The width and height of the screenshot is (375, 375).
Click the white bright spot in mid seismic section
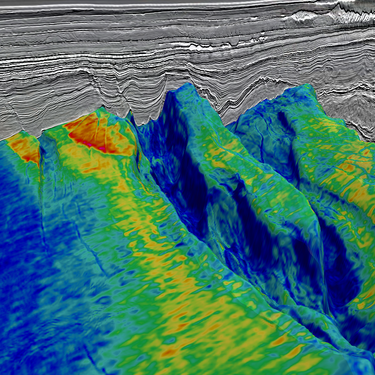[x=197, y=47]
